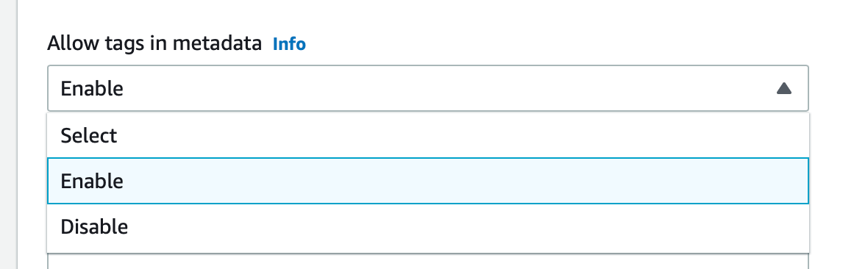This screenshot has width=868, height=269.
Task: Choose the Enable option in the list
Action: pyautogui.click(x=428, y=181)
